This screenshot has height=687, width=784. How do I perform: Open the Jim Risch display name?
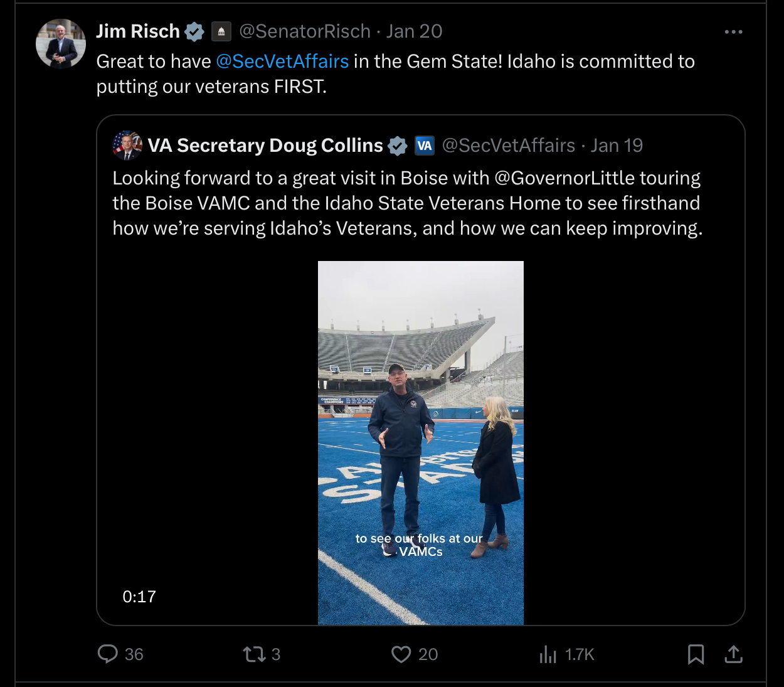tap(138, 31)
